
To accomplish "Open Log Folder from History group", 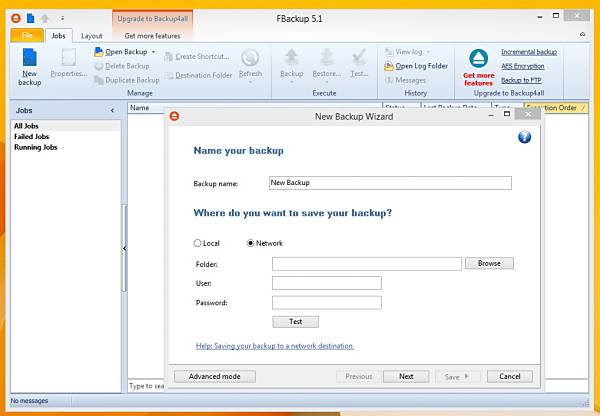I will point(416,66).
